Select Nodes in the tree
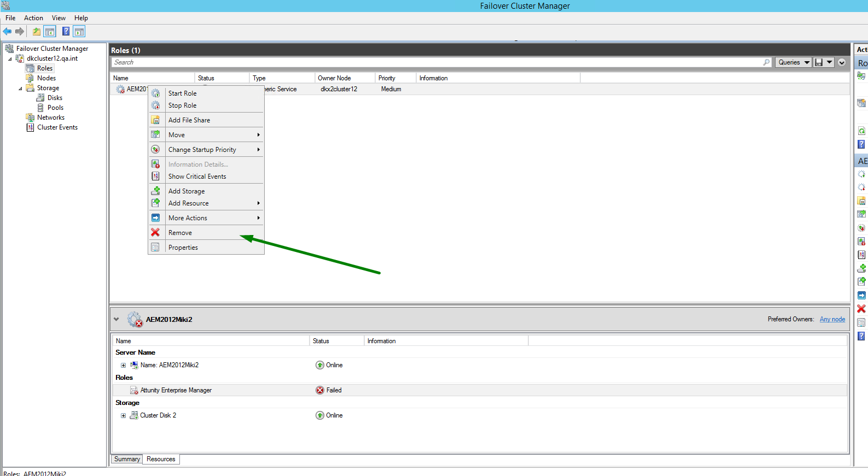The image size is (868, 476). [x=46, y=78]
